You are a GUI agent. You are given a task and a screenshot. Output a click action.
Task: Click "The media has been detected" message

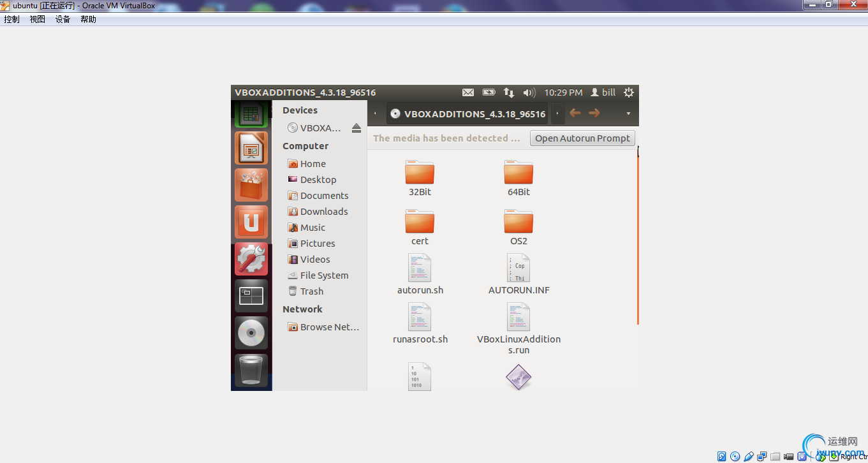point(447,138)
